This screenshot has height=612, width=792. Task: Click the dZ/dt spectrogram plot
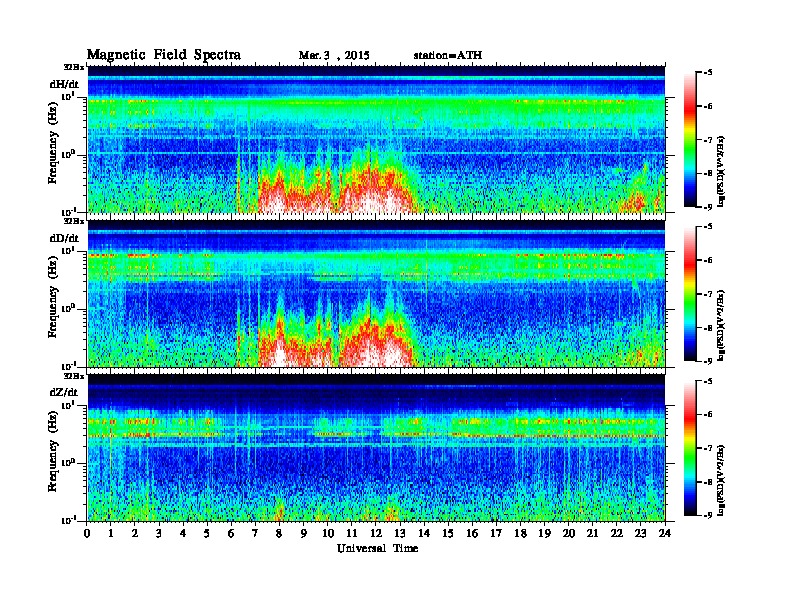(376, 447)
